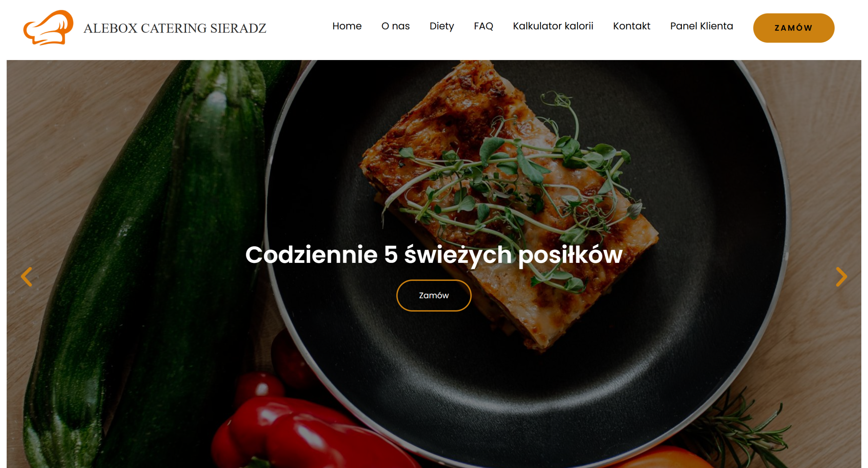
Task: Click the outlined Zamów button on the slide
Action: point(434,295)
